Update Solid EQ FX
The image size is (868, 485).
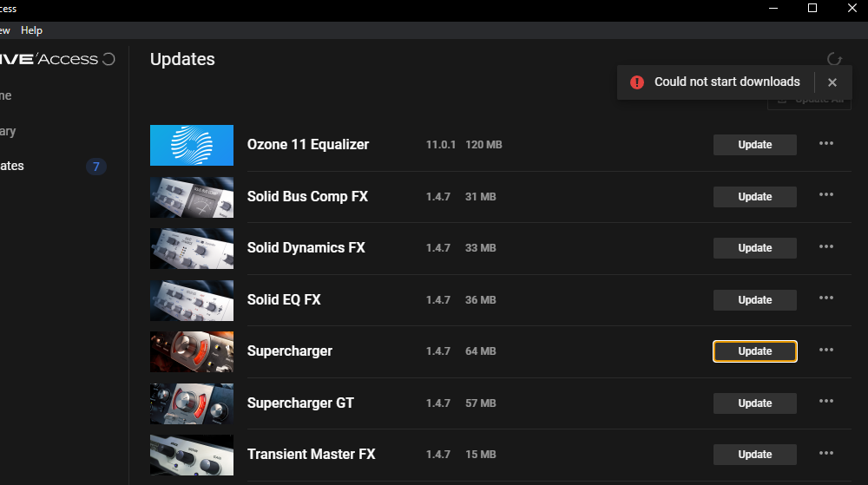pyautogui.click(x=754, y=300)
